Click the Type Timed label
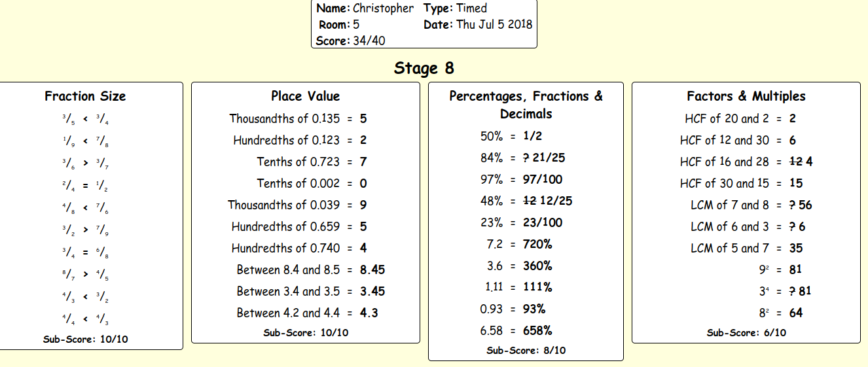 (x=456, y=9)
